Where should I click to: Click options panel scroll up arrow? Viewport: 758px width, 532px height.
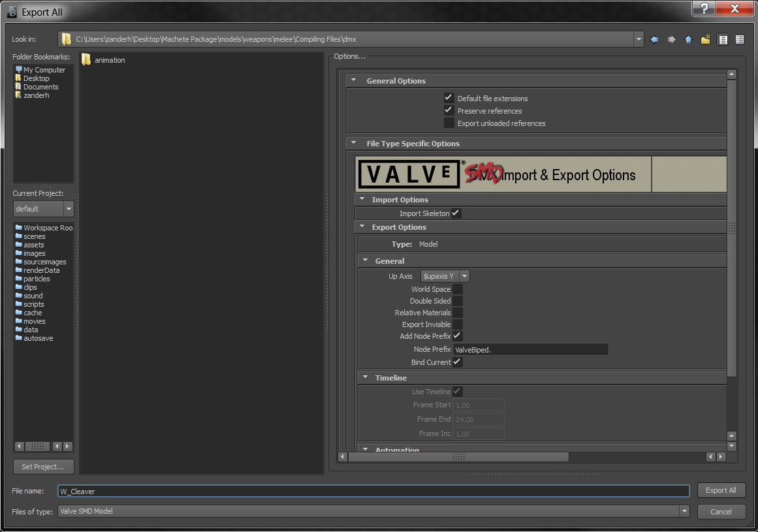[731, 74]
